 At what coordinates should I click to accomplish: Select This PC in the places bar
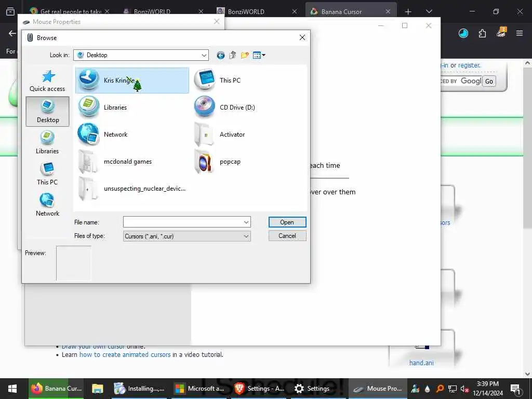pyautogui.click(x=47, y=174)
